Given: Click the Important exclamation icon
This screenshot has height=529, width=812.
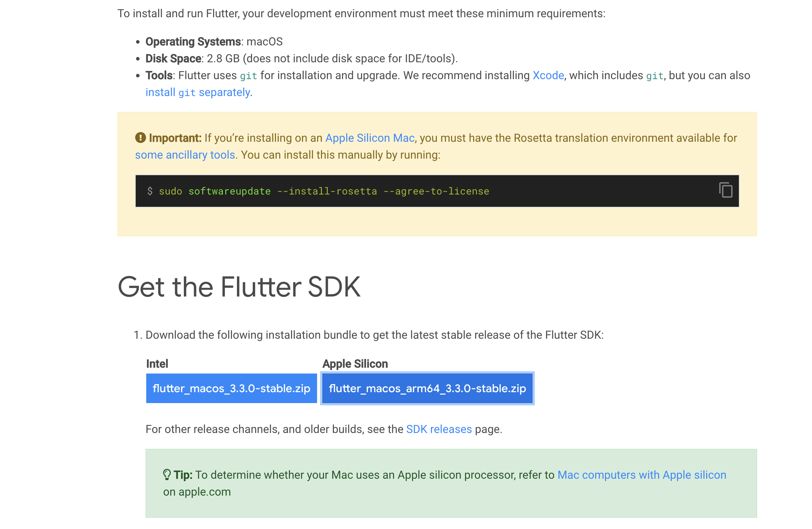Looking at the screenshot, I should pyautogui.click(x=140, y=138).
